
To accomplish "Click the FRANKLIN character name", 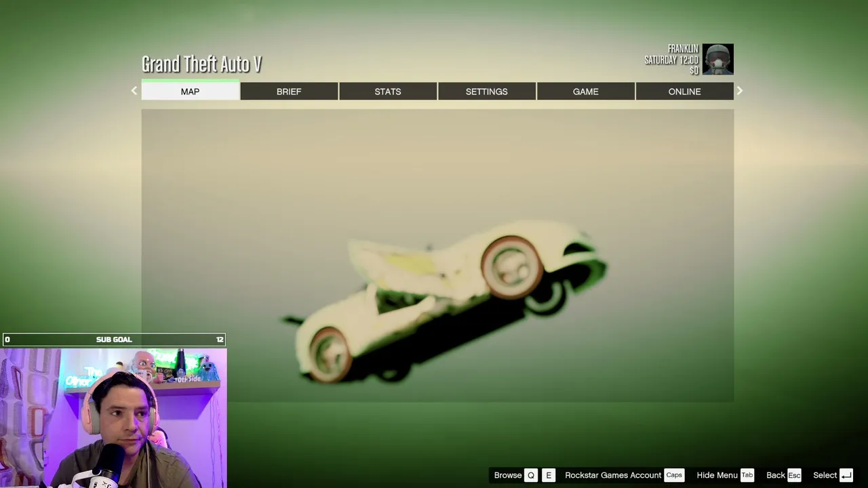I will (x=683, y=49).
